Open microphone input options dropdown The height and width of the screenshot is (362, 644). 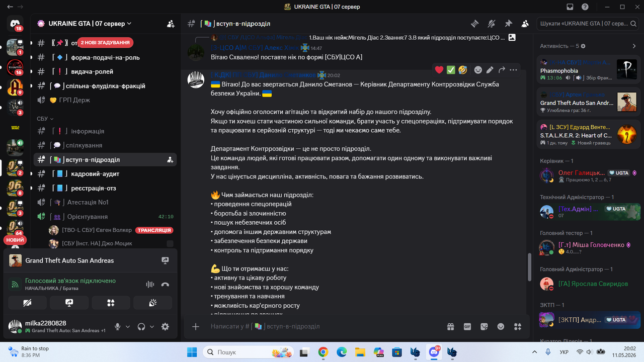(128, 327)
